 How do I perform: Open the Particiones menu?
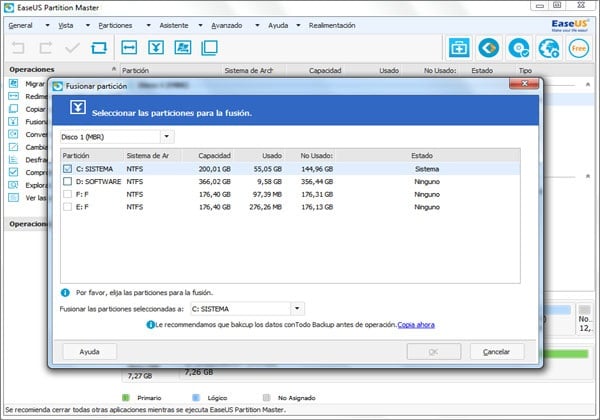point(115,25)
